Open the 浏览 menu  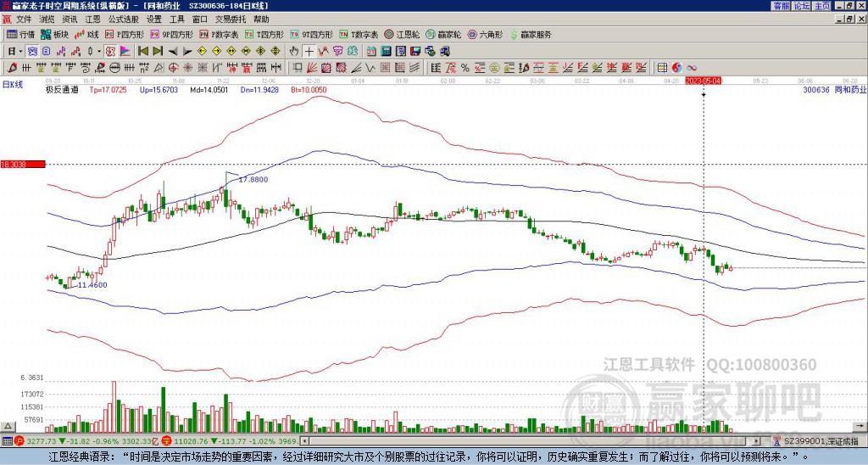pos(47,20)
